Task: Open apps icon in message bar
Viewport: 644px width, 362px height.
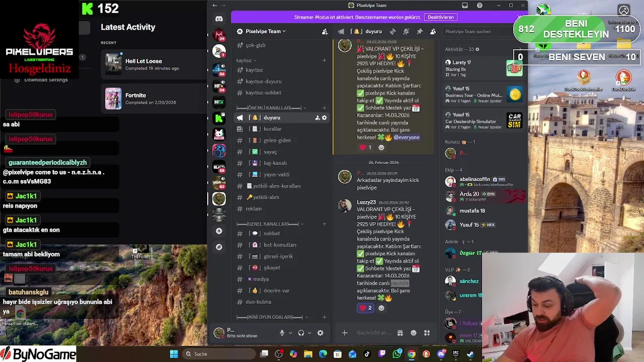Action: tap(427, 333)
